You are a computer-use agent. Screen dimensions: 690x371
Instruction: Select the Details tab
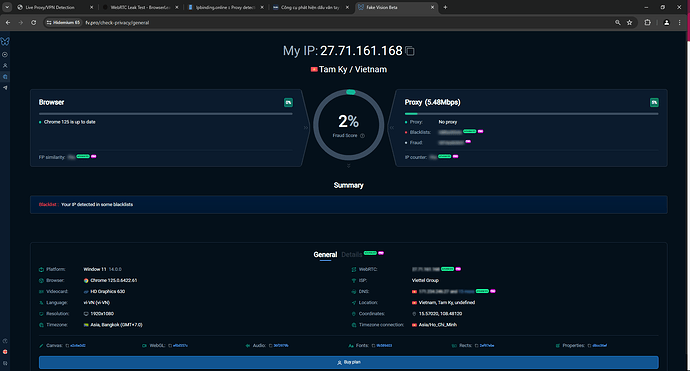[352, 254]
